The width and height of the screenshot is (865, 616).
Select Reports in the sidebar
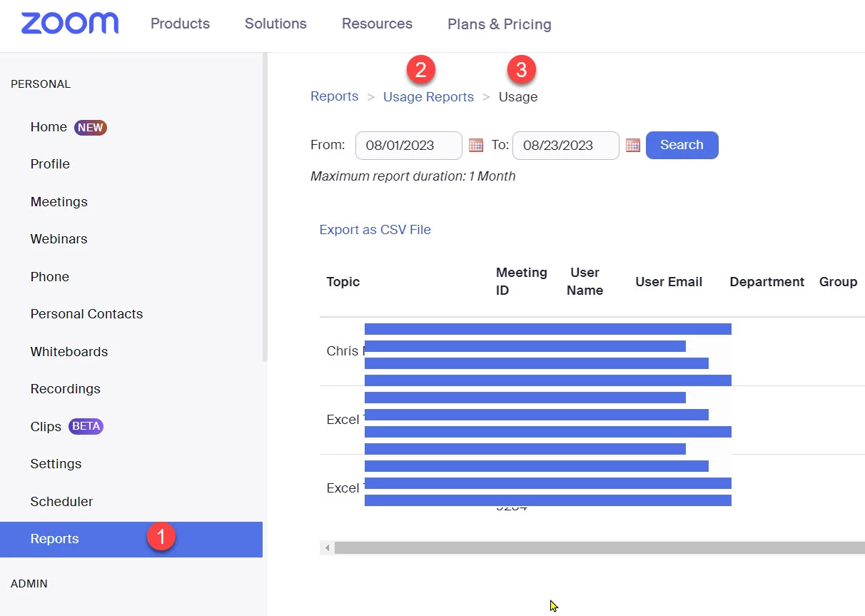click(x=131, y=539)
